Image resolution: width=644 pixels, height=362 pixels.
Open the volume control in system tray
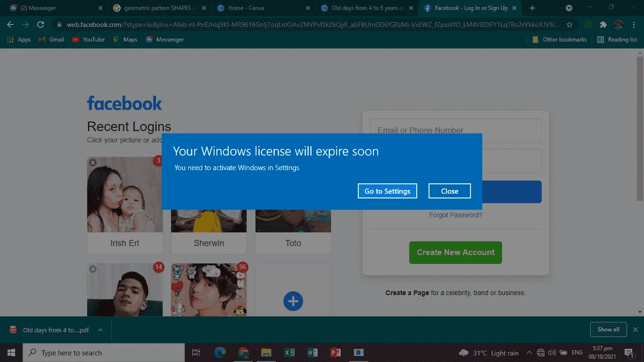(552, 353)
